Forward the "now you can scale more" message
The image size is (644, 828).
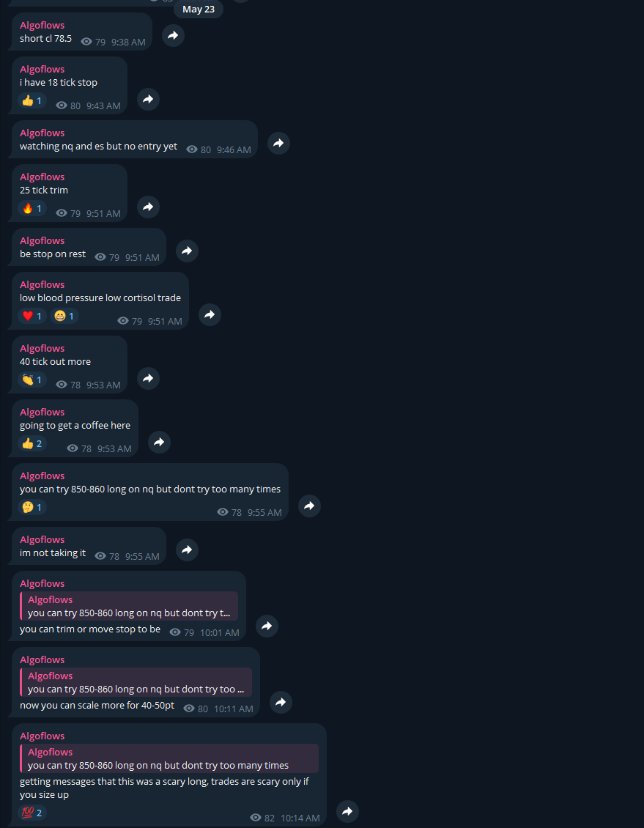click(x=281, y=702)
